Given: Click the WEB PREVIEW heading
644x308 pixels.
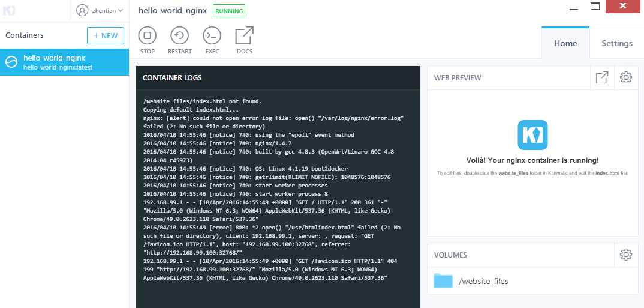Looking at the screenshot, I should coord(458,77).
